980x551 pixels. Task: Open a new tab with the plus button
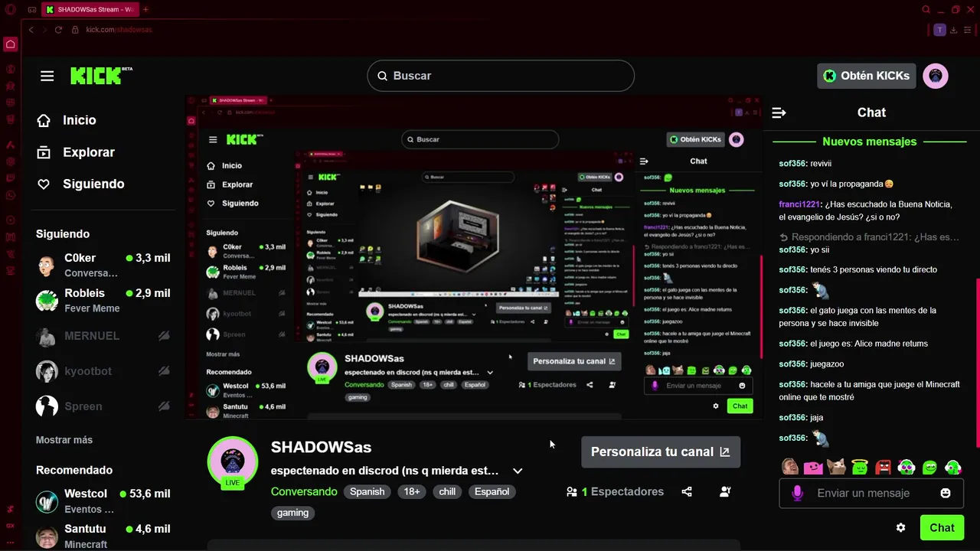(x=145, y=10)
